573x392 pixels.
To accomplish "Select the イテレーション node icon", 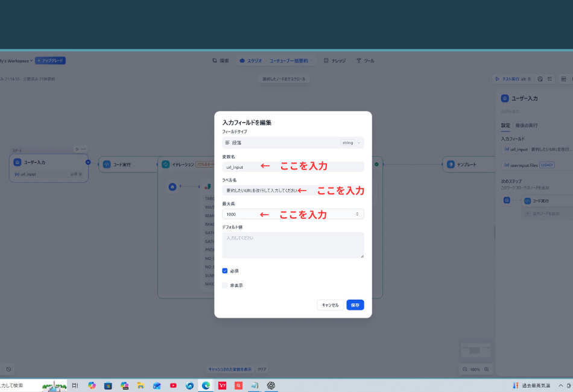I will click(166, 165).
